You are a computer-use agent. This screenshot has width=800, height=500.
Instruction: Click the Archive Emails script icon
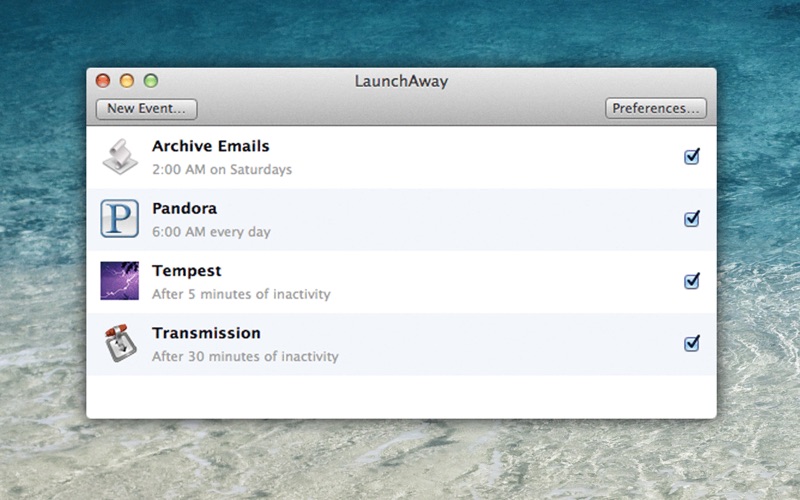click(120, 157)
